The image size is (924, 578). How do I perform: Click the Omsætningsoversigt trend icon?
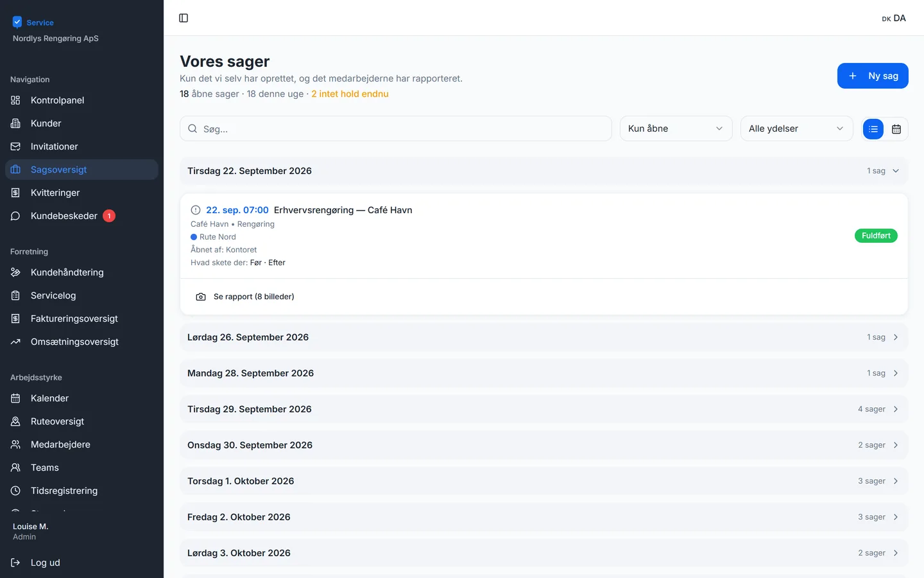(x=15, y=342)
